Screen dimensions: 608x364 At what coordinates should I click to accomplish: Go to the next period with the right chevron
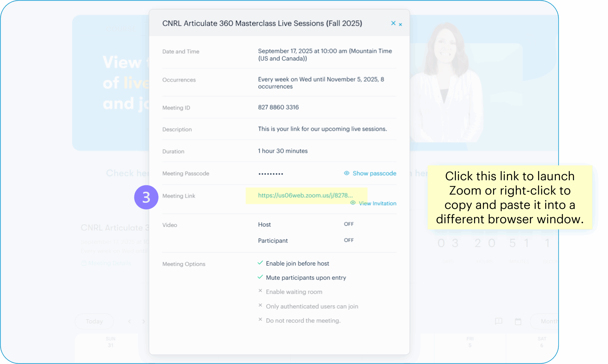point(143,321)
